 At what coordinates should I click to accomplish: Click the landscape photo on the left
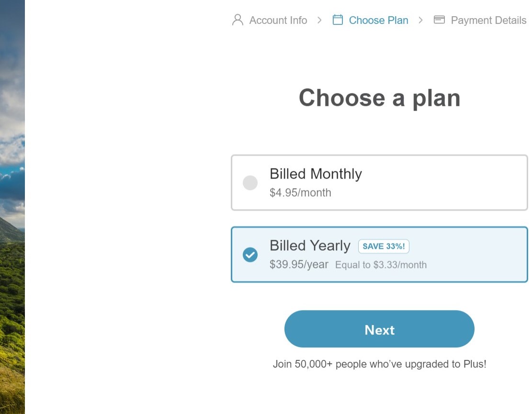tap(12, 207)
